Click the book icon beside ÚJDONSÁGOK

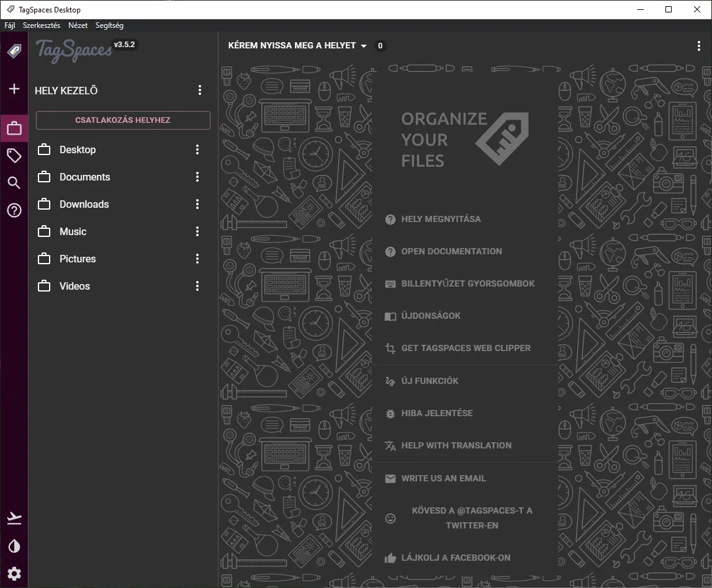click(390, 316)
